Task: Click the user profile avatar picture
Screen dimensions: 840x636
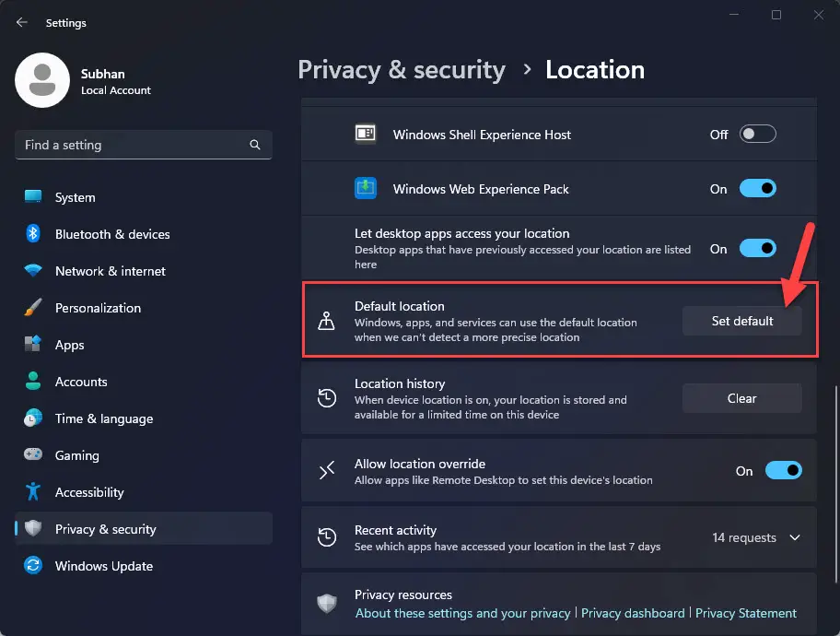Action: click(42, 80)
